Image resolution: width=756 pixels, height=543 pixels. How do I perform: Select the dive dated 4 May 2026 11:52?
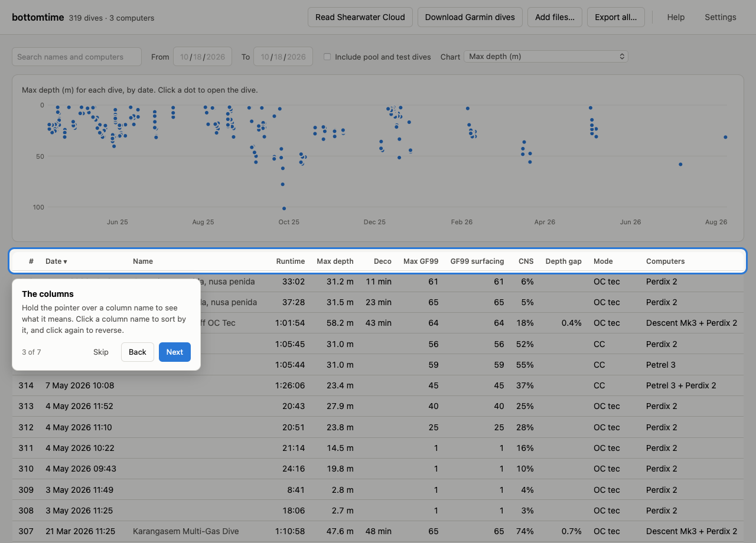[378, 406]
